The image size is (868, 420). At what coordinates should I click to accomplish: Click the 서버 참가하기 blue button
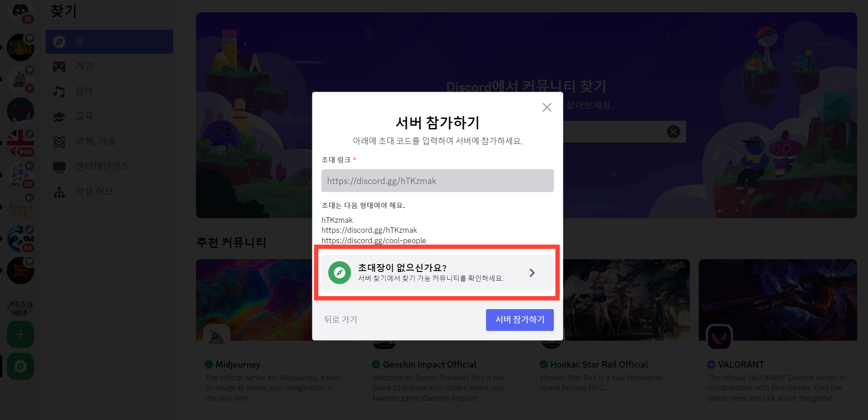coord(520,320)
